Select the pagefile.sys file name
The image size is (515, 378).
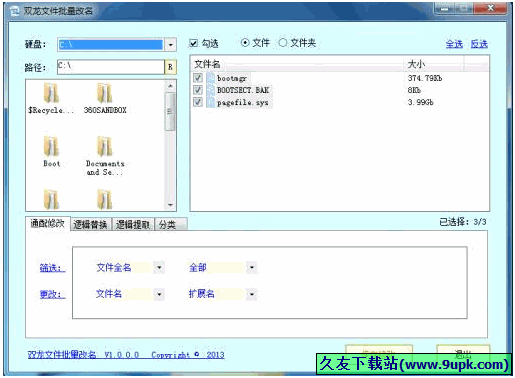point(242,102)
